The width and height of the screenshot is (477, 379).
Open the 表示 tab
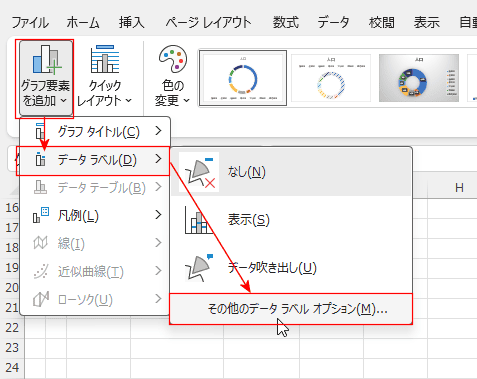(x=427, y=23)
